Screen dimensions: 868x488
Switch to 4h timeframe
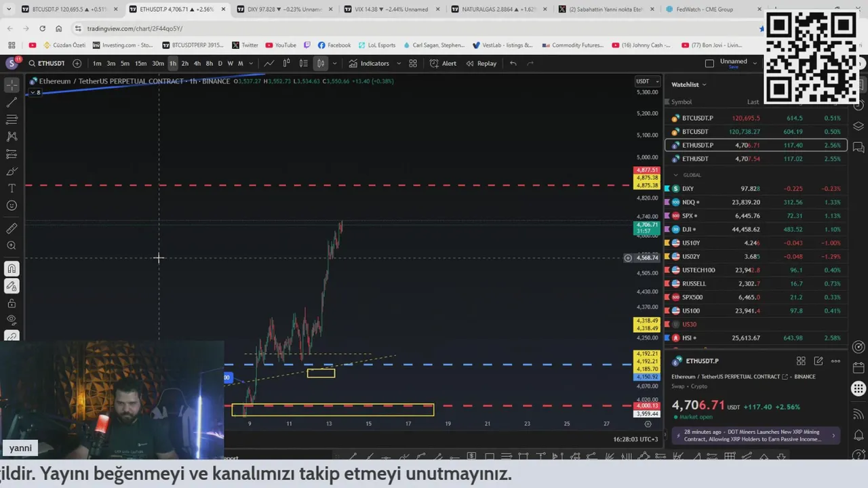pyautogui.click(x=197, y=63)
